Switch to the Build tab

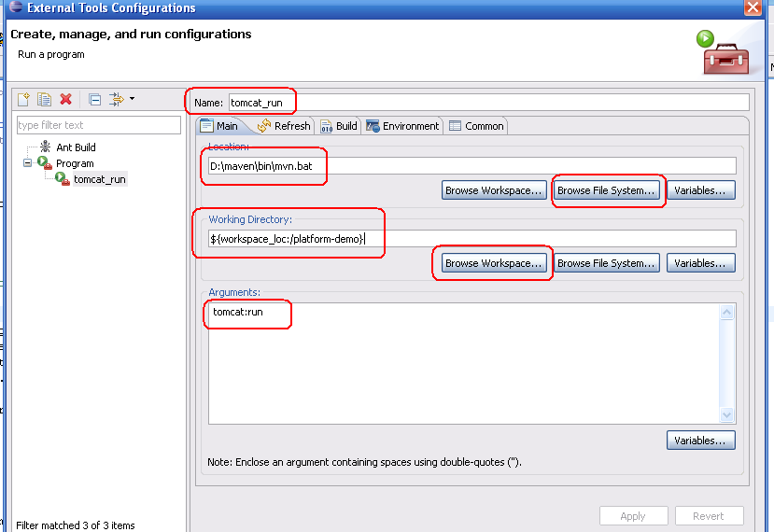pos(339,126)
